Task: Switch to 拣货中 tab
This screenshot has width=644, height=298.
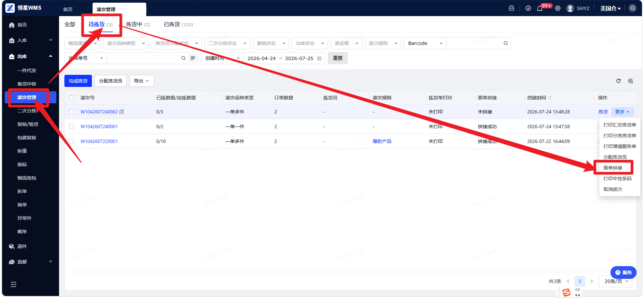Action: [x=138, y=24]
